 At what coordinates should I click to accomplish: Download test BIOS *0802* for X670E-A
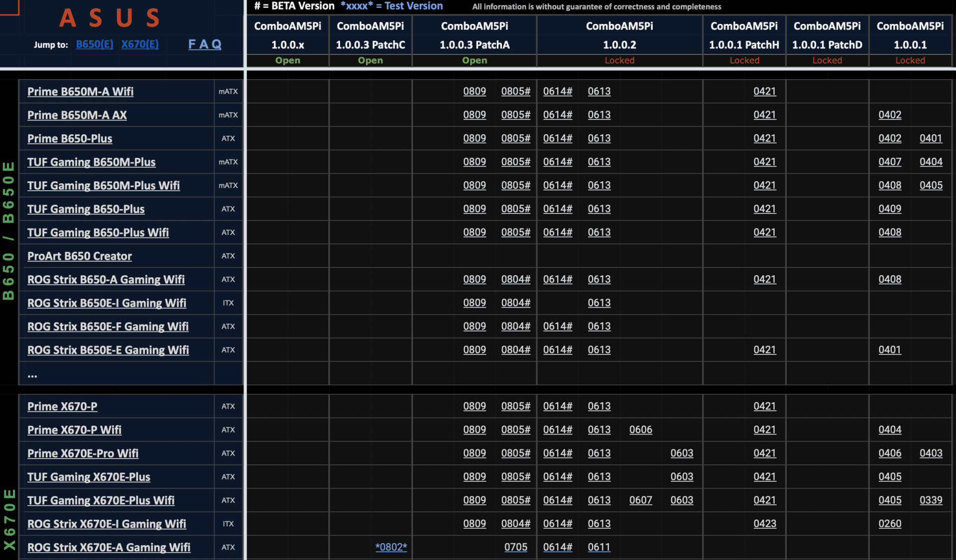pyautogui.click(x=391, y=547)
